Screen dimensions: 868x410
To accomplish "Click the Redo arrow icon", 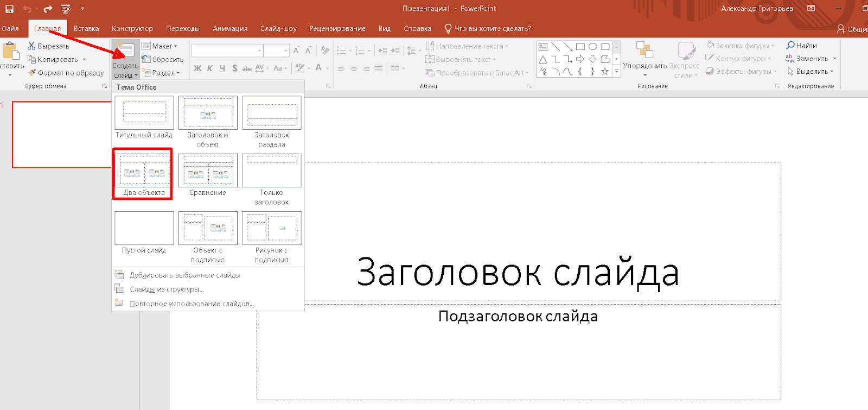I will (x=48, y=9).
